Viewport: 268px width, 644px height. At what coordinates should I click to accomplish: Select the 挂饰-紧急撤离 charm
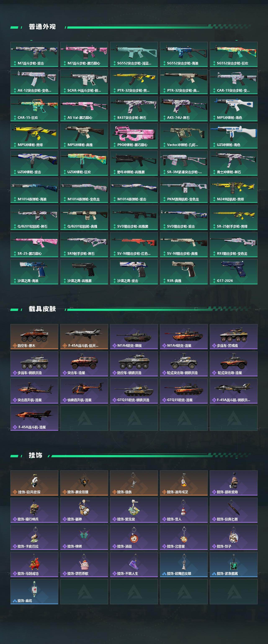(233, 565)
